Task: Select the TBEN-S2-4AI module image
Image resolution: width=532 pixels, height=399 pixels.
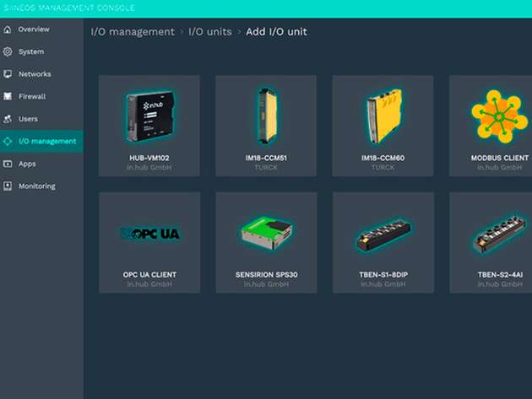Action: [500, 234]
